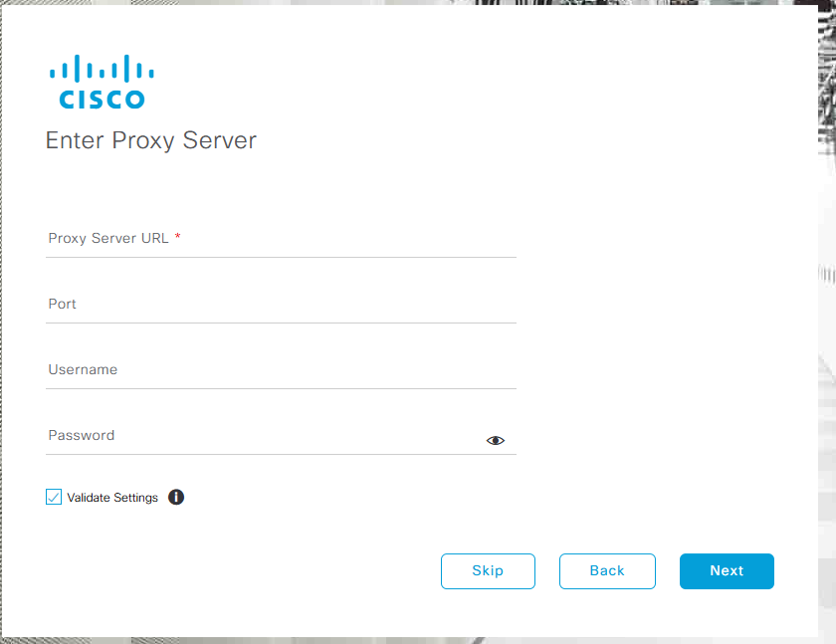Focus the Proxy Server URL field
Screen dimensions: 836x644
coord(281,238)
